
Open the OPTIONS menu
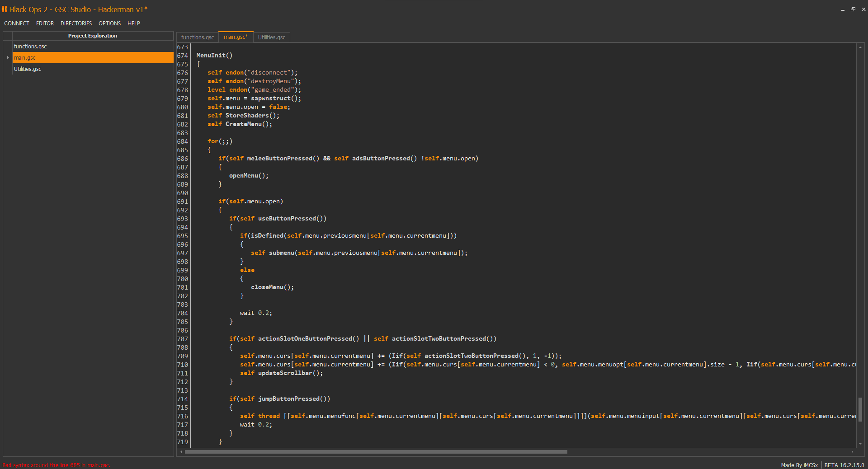click(x=110, y=23)
